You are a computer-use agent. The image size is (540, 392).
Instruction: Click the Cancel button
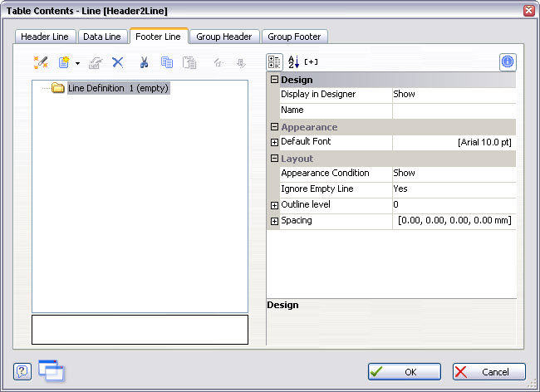(489, 372)
